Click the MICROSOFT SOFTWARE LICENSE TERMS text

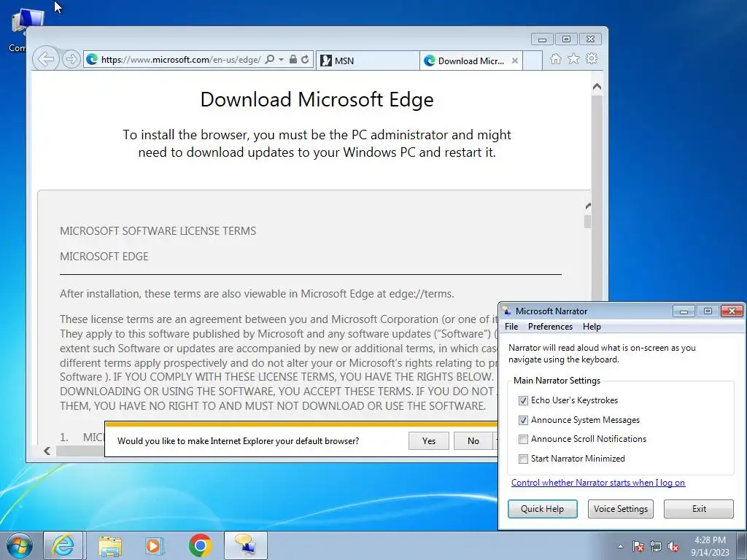pos(158,231)
